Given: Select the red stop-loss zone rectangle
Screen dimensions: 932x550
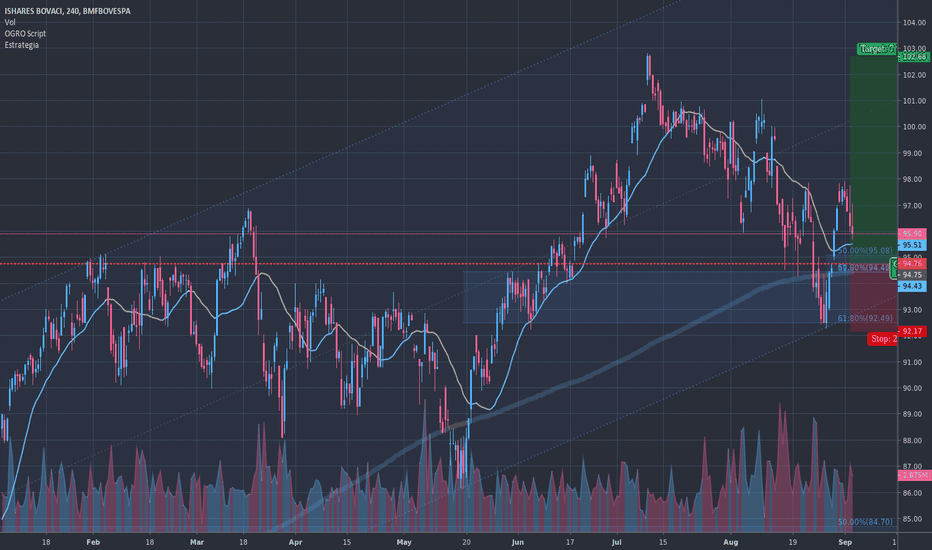Looking at the screenshot, I should pos(873,301).
